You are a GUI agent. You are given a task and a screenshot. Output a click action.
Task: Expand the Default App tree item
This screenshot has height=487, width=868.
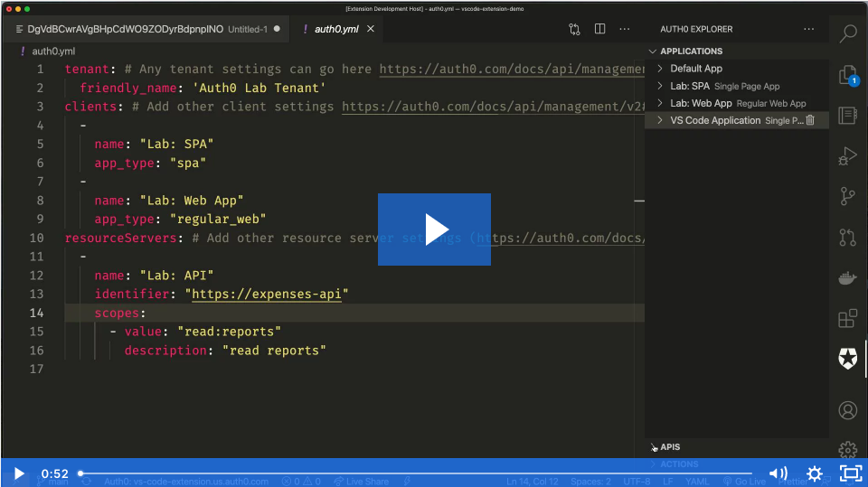(x=660, y=69)
